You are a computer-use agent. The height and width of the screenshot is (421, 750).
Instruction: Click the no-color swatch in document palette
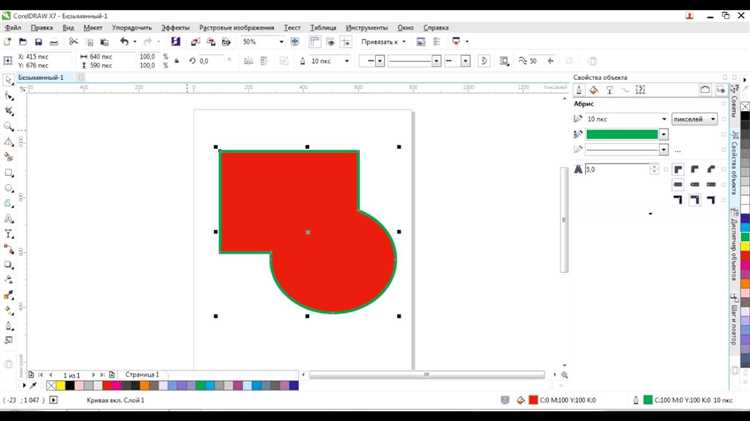(51, 385)
